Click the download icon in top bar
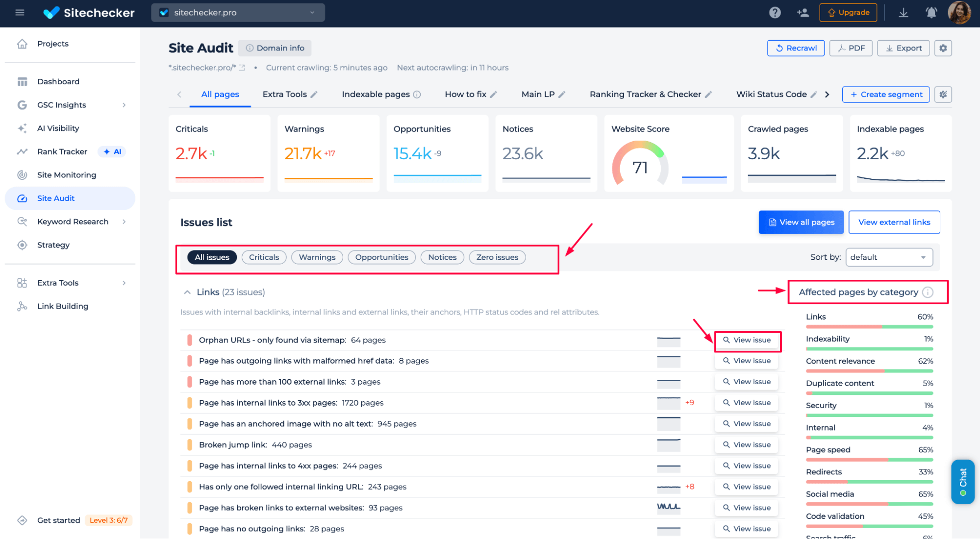This screenshot has height=539, width=980. tap(903, 13)
